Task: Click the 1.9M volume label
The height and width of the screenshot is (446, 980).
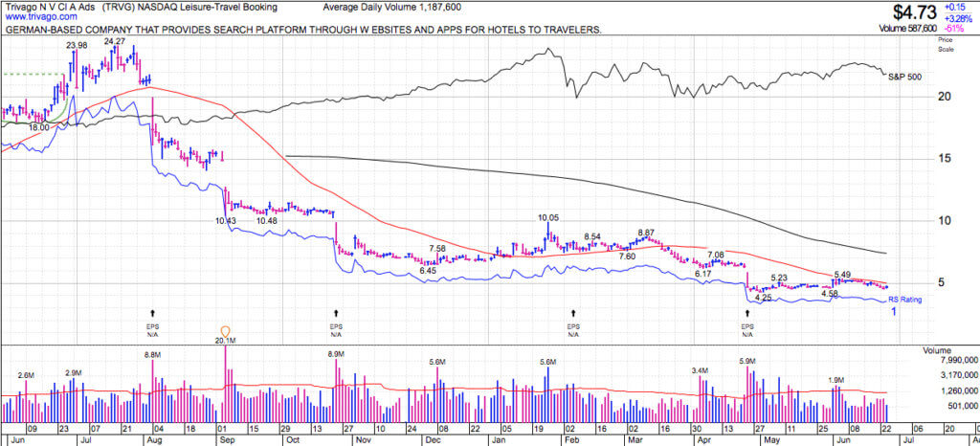Action: tap(836, 379)
